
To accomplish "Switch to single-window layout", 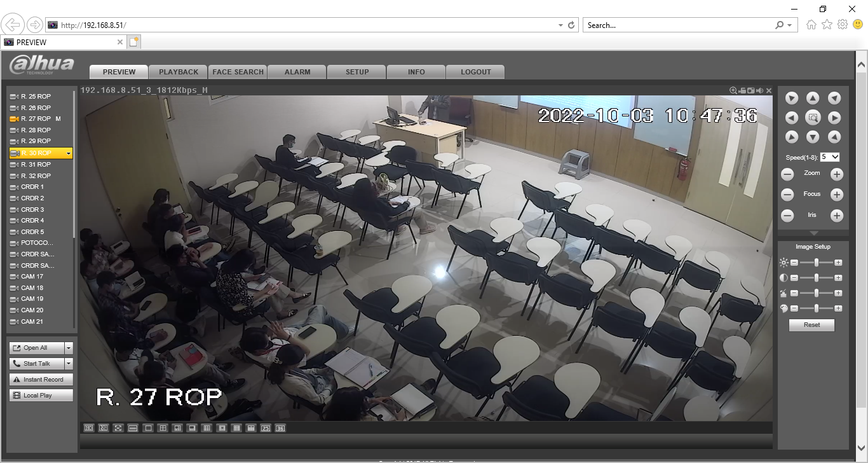I will tap(148, 428).
